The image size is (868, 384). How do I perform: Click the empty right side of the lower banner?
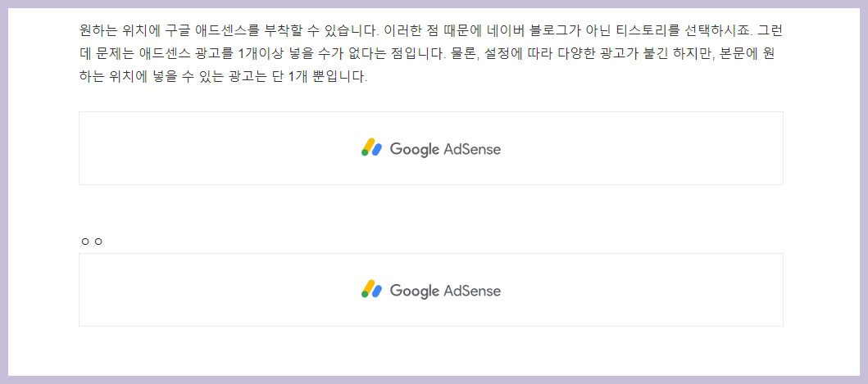[642, 290]
